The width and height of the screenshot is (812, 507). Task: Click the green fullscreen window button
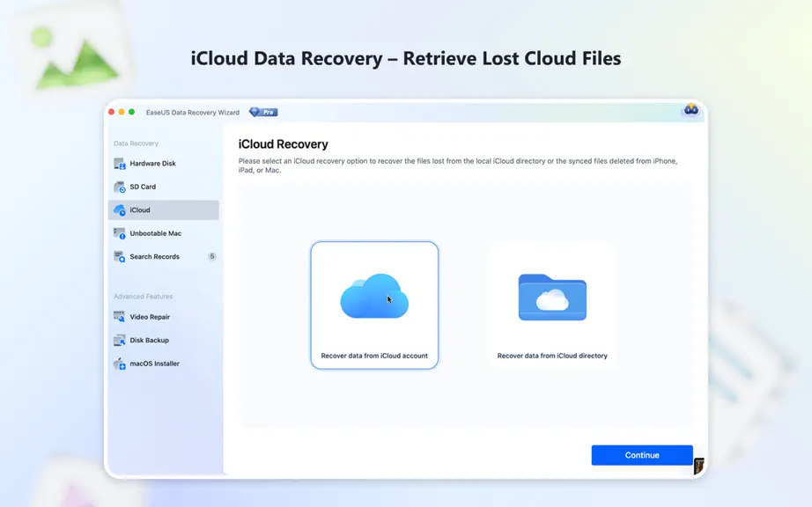[x=131, y=112]
